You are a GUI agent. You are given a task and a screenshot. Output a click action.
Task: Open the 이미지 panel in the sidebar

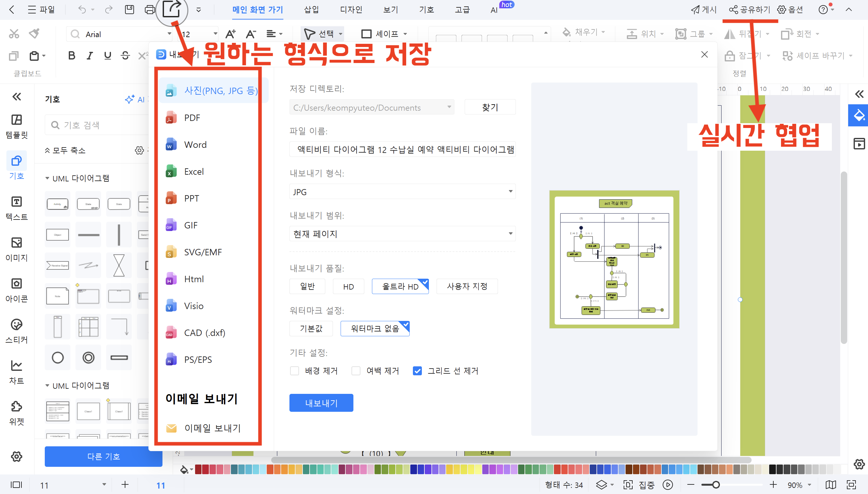tap(16, 250)
